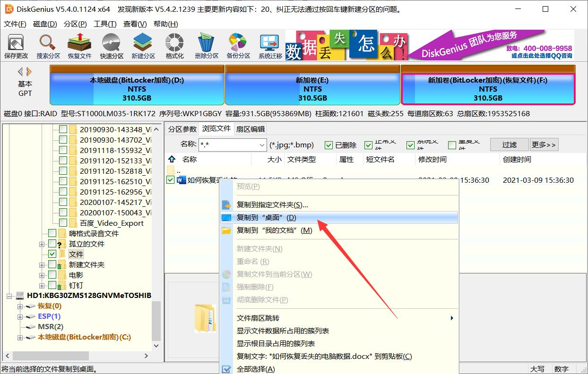
Task: Expand the 新建文件夹 tree node
Action: [x=42, y=265]
